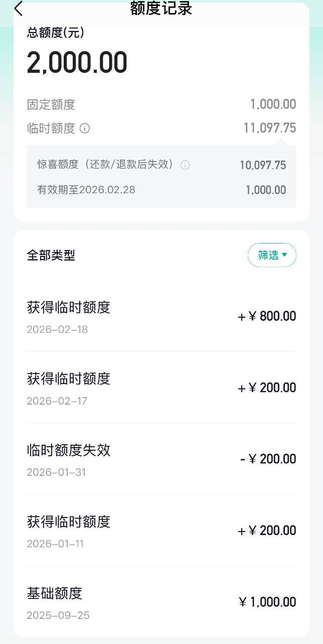Tap info icon next to 临时额度
This screenshot has width=323, height=644.
(85, 128)
